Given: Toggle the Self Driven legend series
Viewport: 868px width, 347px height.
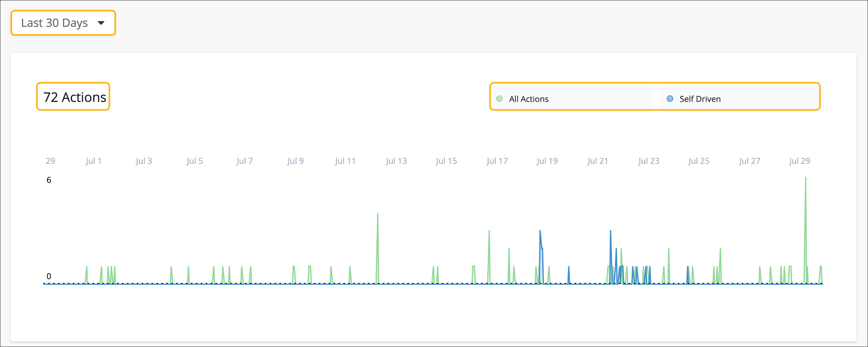Looking at the screenshot, I should pos(699,99).
